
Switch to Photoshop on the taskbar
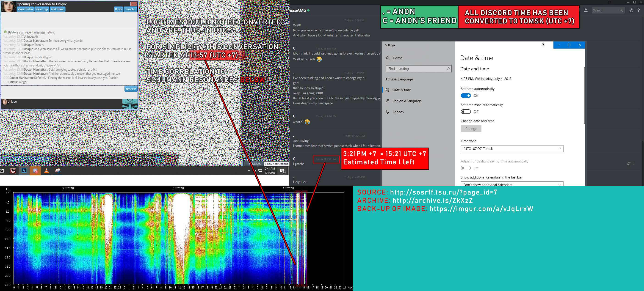click(x=24, y=171)
